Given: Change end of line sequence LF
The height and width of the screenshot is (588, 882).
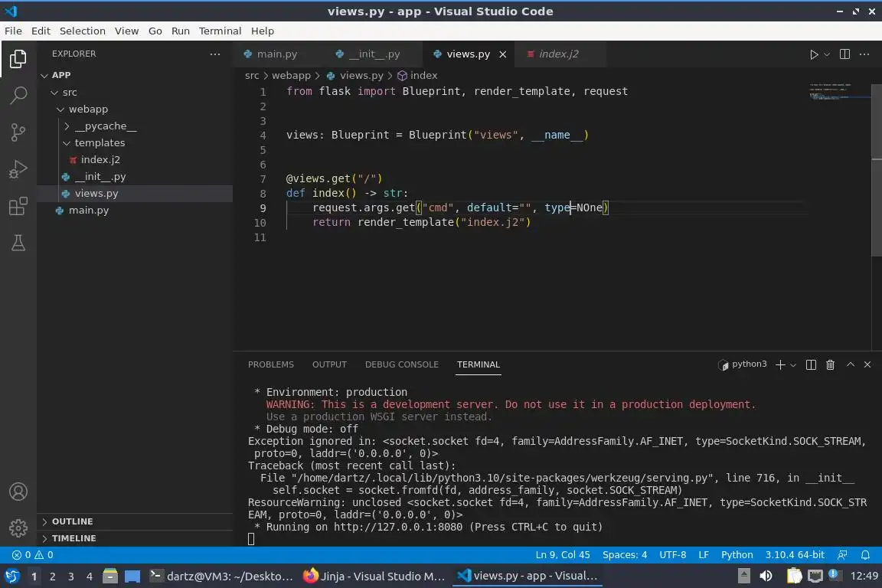Looking at the screenshot, I should 703,555.
